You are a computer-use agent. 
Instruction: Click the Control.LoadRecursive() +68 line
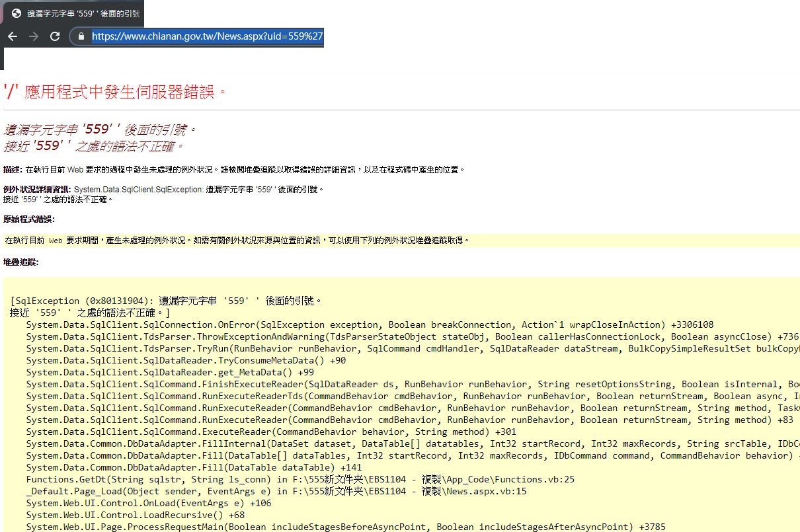[136, 515]
